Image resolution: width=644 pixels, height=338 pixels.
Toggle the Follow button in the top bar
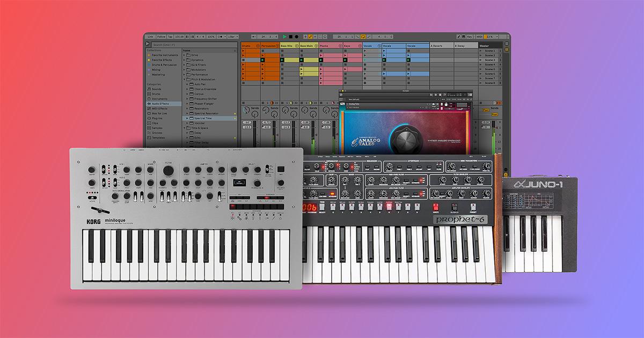coord(162,36)
